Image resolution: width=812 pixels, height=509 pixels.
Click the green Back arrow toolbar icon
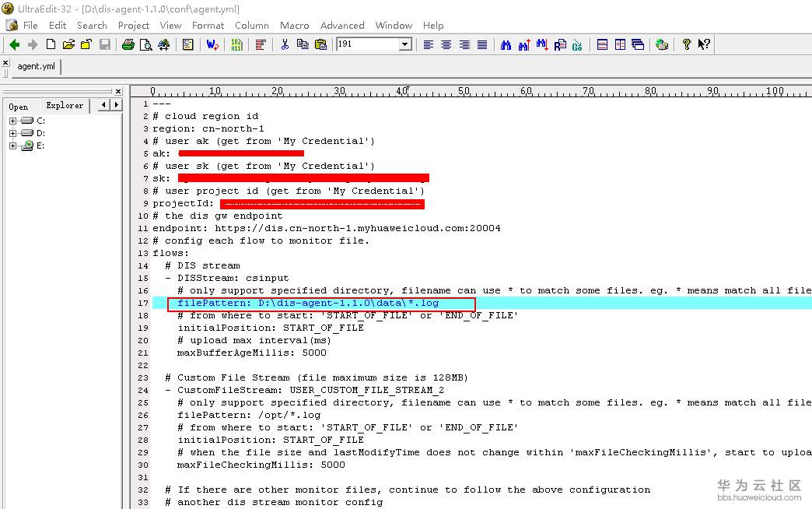pos(15,44)
